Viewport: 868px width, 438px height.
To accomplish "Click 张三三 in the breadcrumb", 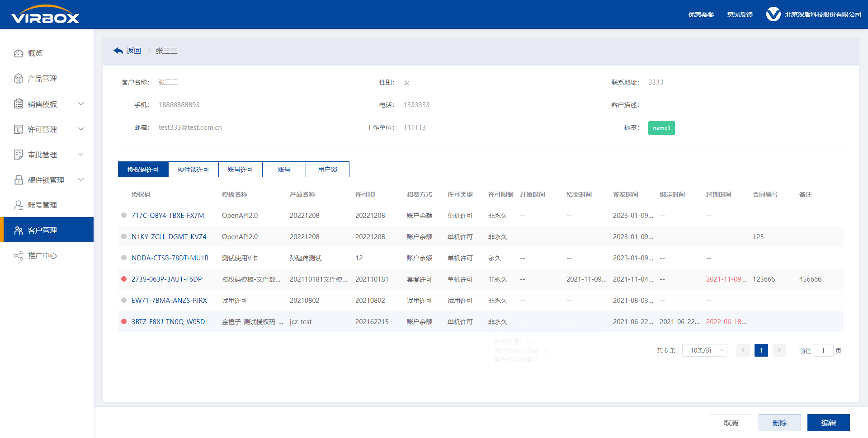I will pos(167,51).
